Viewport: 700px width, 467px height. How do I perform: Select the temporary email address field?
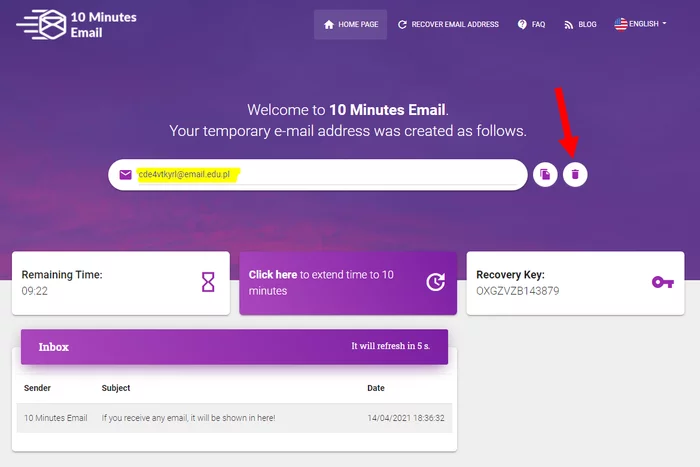tap(318, 175)
